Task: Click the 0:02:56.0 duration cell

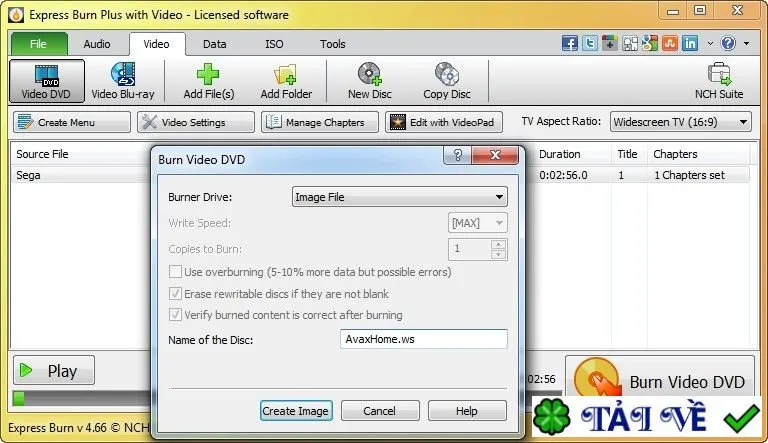Action: (563, 175)
